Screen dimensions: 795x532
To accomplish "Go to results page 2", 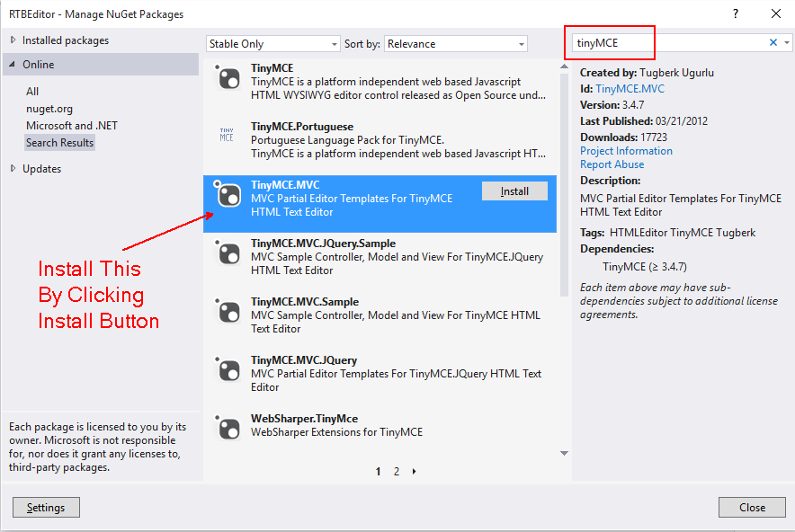I will pyautogui.click(x=397, y=472).
